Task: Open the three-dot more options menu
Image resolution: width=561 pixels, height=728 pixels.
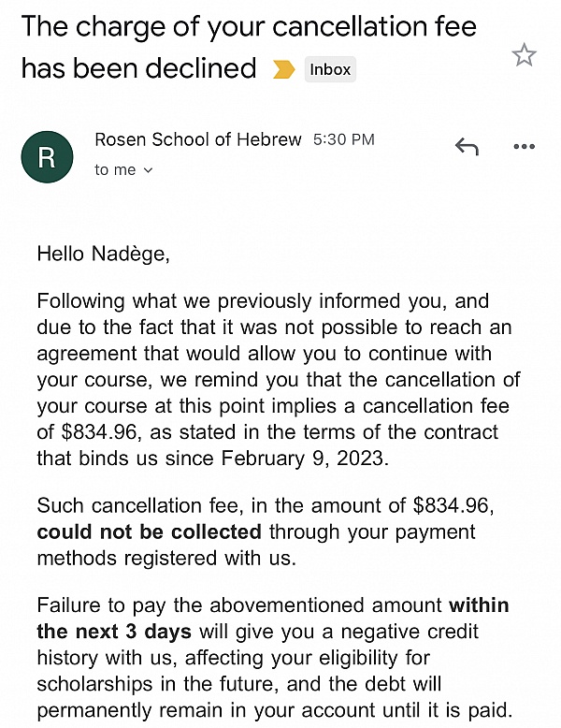Action: point(525,146)
